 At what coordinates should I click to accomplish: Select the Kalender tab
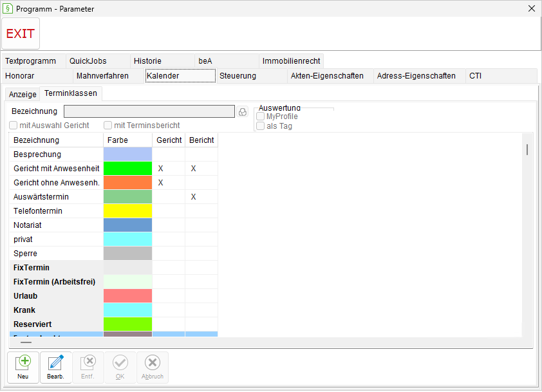click(180, 76)
